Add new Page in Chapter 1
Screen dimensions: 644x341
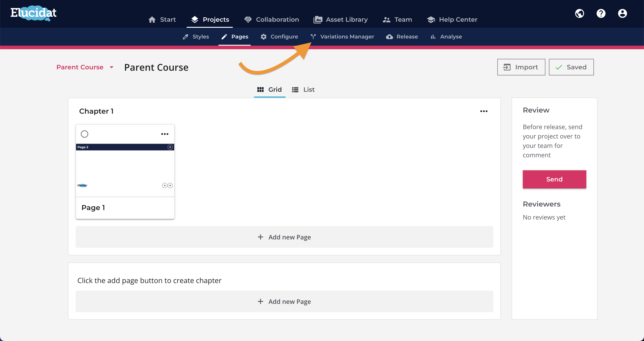click(x=284, y=237)
